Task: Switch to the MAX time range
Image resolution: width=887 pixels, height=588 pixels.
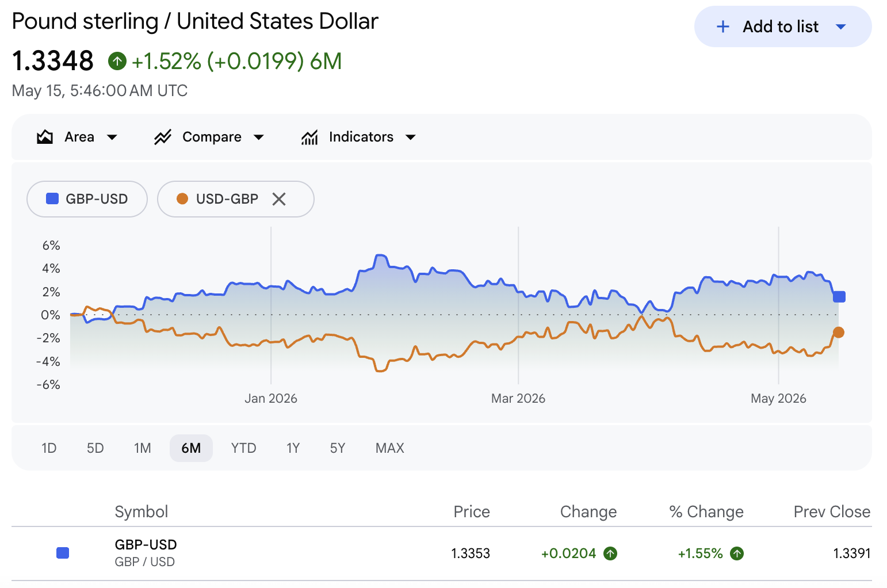Action: click(390, 448)
